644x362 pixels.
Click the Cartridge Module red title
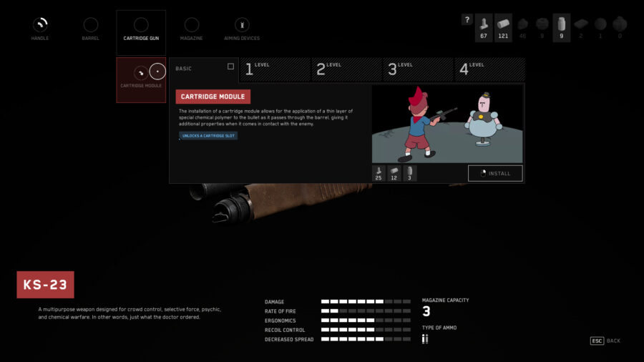click(213, 97)
